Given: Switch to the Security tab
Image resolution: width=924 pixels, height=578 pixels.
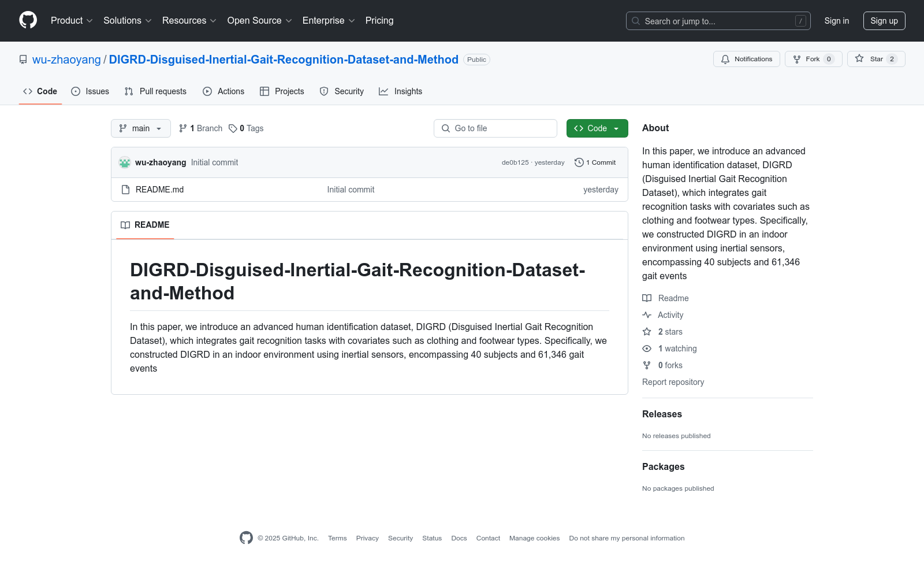Looking at the screenshot, I should pos(342,91).
